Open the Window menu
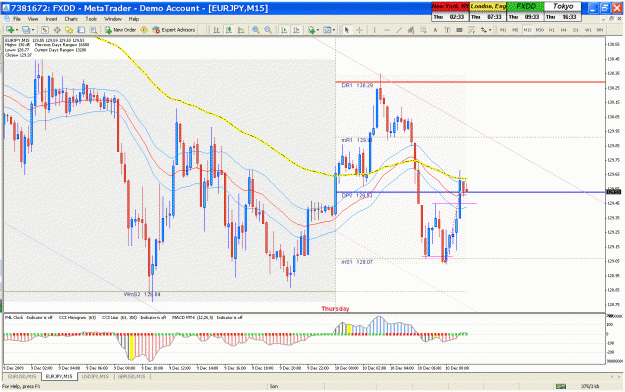 pos(113,19)
